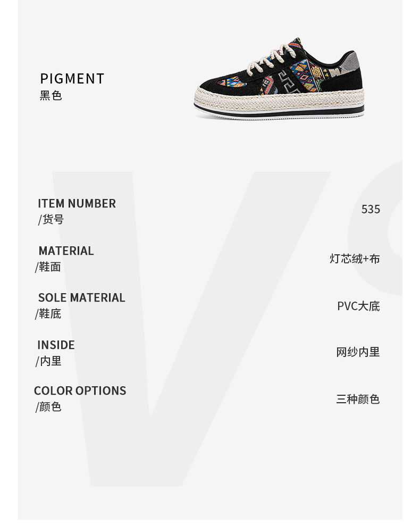This screenshot has width=420, height=532.
Task: Select item number value 535
Action: click(x=371, y=209)
